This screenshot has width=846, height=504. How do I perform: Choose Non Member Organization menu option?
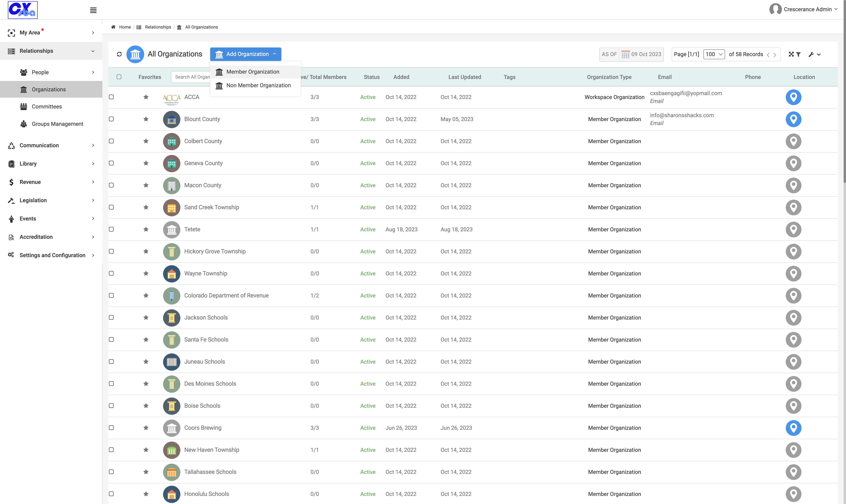pos(255,85)
